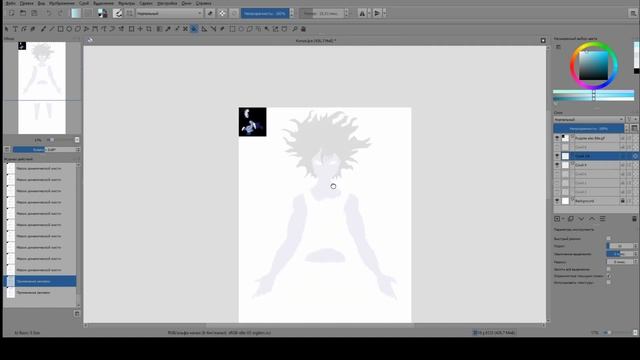The width and height of the screenshot is (640, 360).
Task: Open the Слой menu
Action: [84, 3]
